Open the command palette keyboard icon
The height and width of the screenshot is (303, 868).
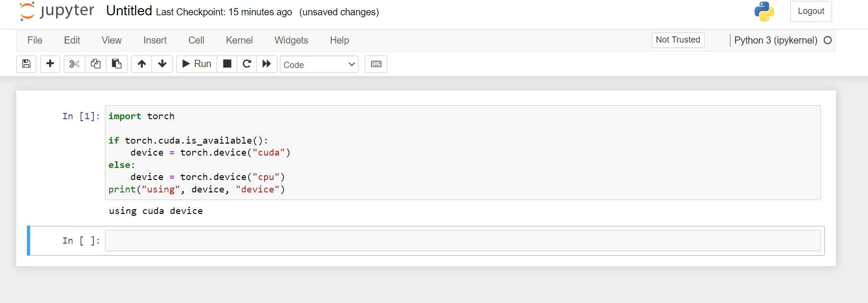376,64
